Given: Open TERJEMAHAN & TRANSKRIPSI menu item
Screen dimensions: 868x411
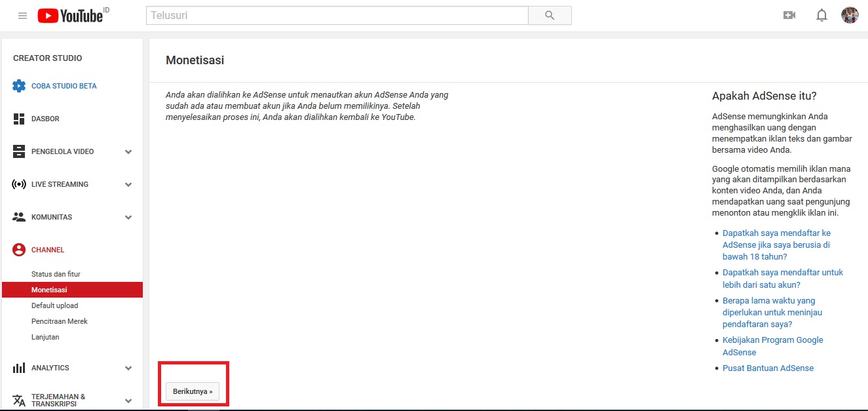Looking at the screenshot, I should 58,401.
